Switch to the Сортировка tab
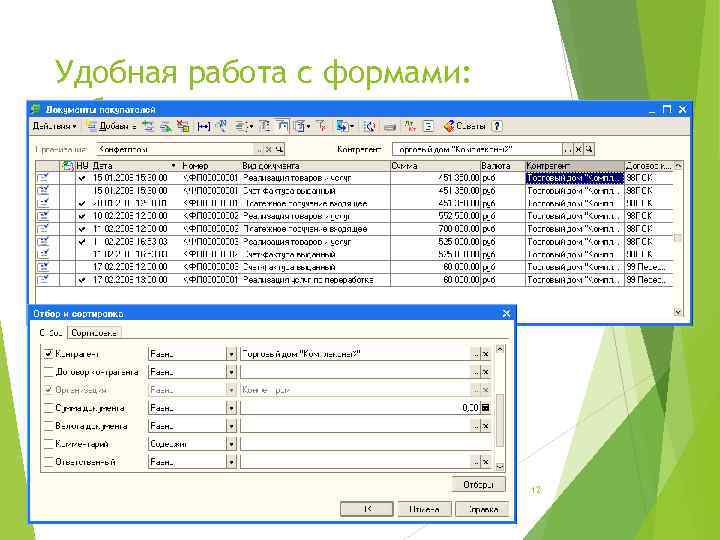The image size is (720, 540). [94, 333]
